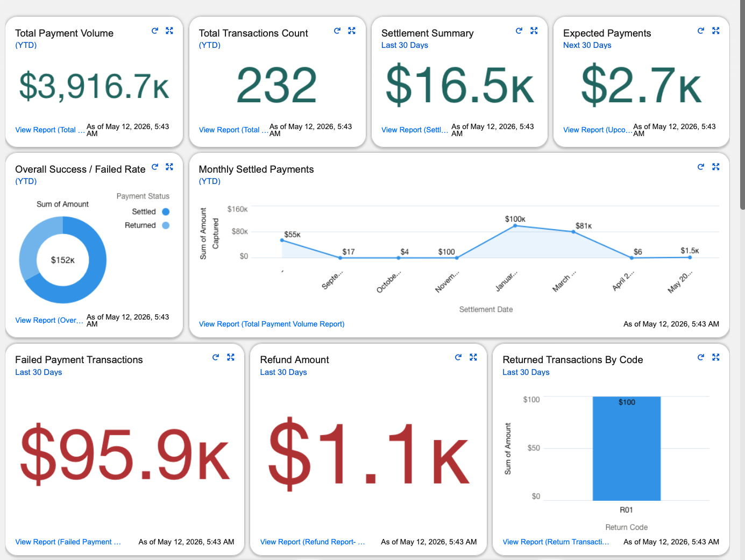Click the $4 data label on chart
This screenshot has height=560, width=745.
click(405, 252)
